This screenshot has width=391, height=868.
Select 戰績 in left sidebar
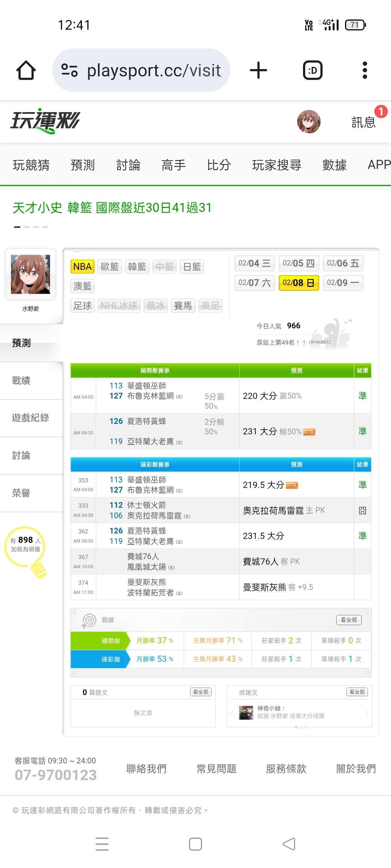click(31, 380)
